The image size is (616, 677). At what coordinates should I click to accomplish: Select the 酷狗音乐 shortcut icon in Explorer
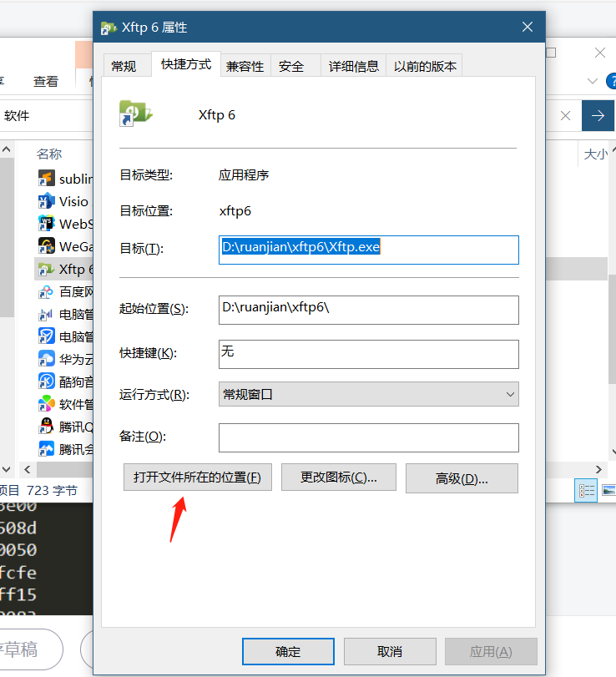tap(46, 381)
